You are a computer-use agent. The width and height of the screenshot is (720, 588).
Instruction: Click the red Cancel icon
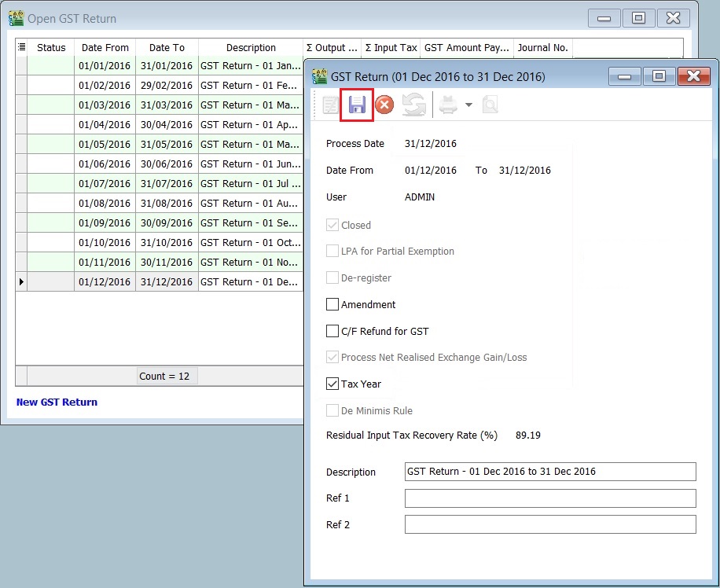[384, 105]
